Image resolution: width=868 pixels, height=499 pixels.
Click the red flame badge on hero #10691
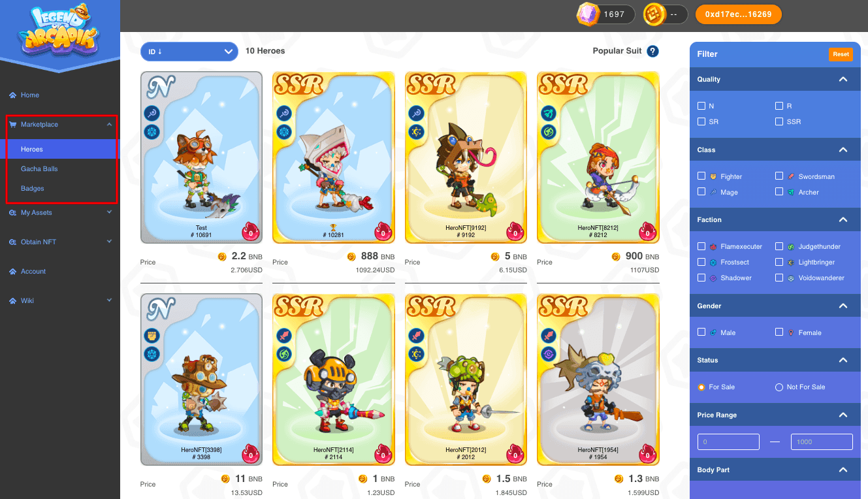coord(251,231)
